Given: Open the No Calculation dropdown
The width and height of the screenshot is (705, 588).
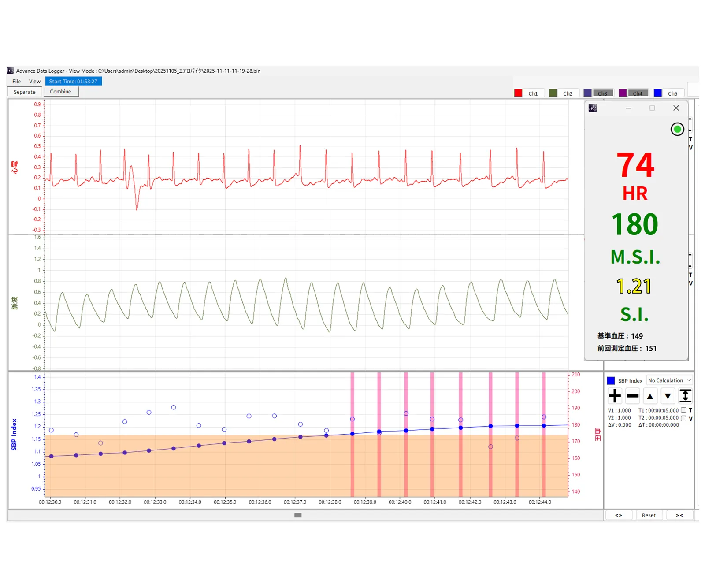Looking at the screenshot, I should [x=669, y=380].
